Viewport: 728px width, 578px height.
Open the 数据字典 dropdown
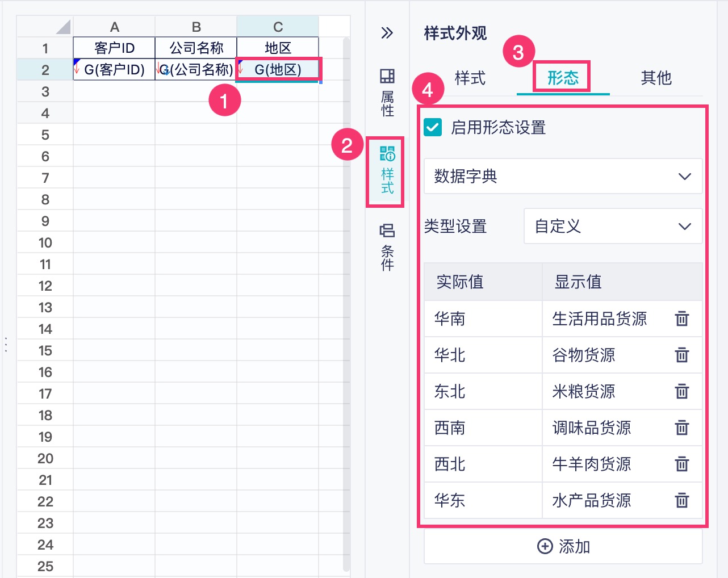point(563,177)
